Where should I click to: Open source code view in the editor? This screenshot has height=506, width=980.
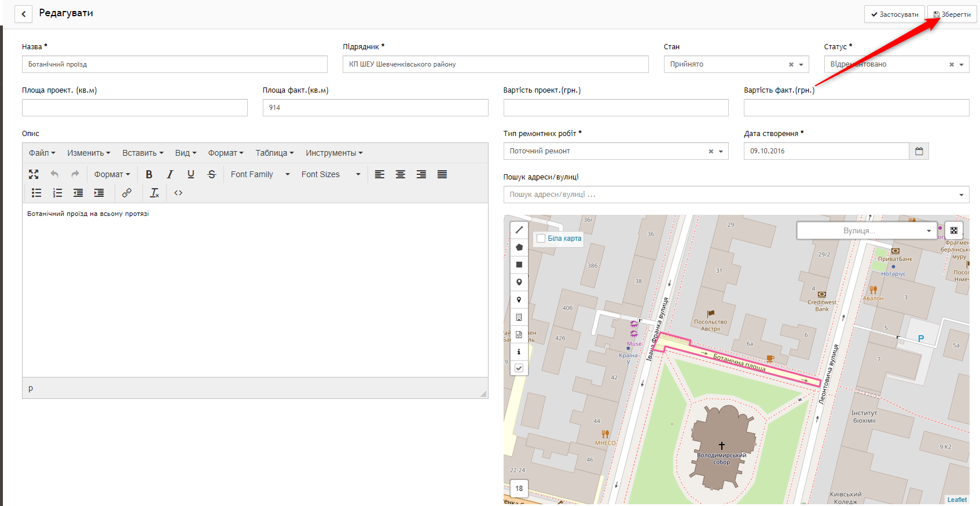(178, 193)
